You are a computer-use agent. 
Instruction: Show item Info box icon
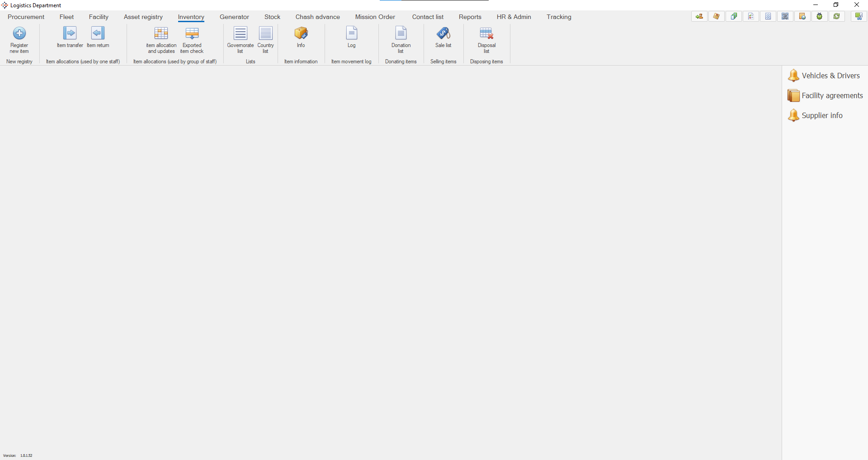[301, 34]
